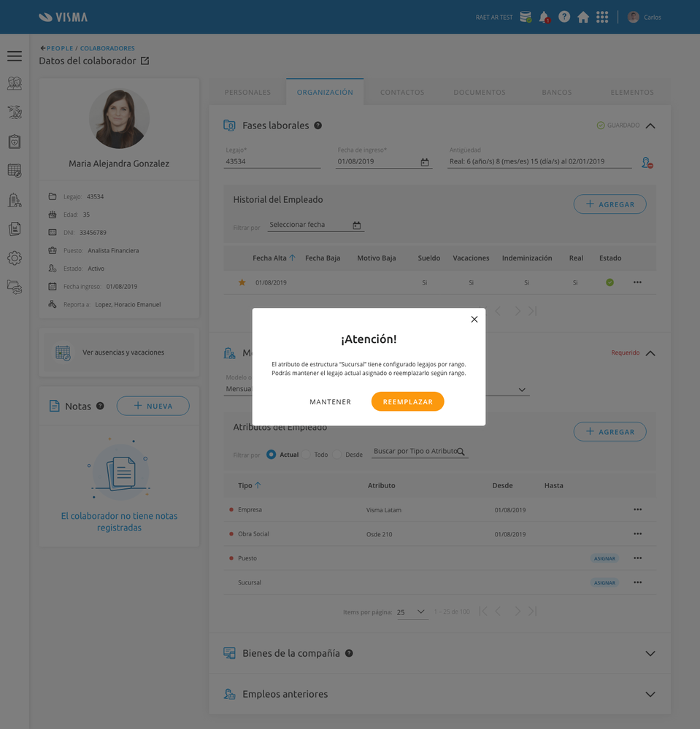Open the items per page dropdown
700x729 pixels.
coord(412,612)
